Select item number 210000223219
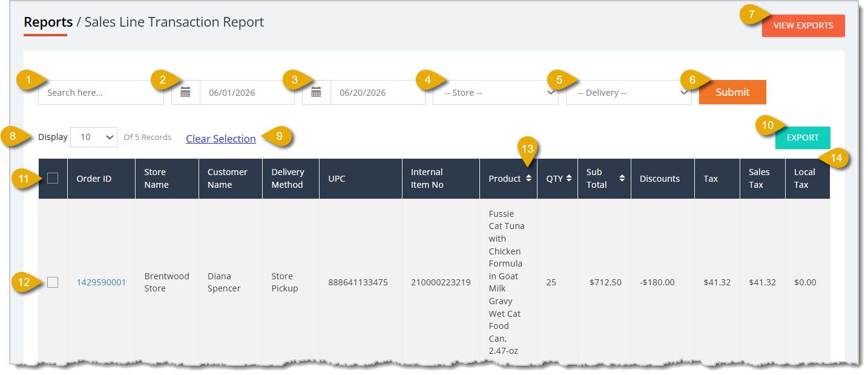The height and width of the screenshot is (375, 868). pos(441,282)
